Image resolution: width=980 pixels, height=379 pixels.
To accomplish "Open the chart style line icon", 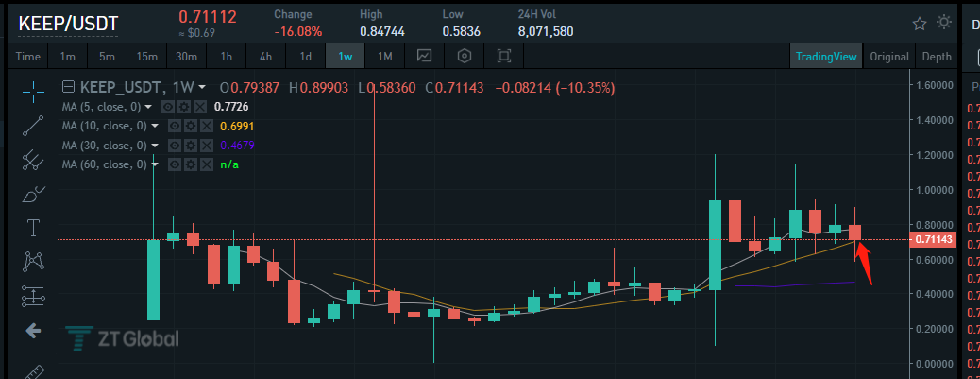I will tap(424, 57).
